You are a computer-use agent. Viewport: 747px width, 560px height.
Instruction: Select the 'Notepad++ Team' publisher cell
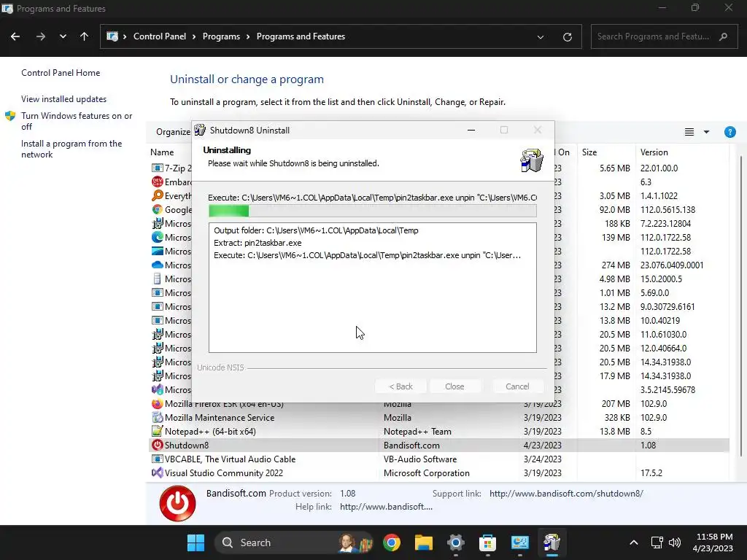[417, 432]
